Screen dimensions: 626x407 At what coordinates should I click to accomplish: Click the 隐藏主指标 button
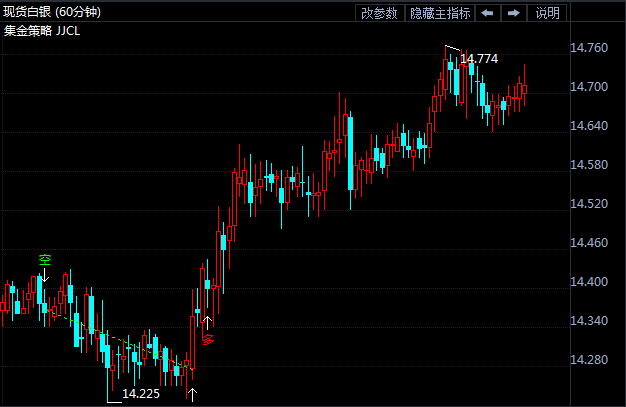pyautogui.click(x=440, y=13)
